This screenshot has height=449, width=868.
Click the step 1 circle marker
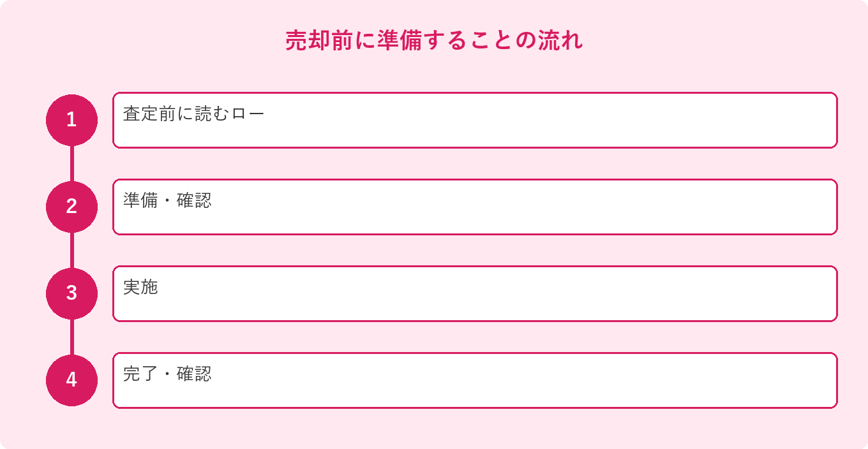[71, 120]
